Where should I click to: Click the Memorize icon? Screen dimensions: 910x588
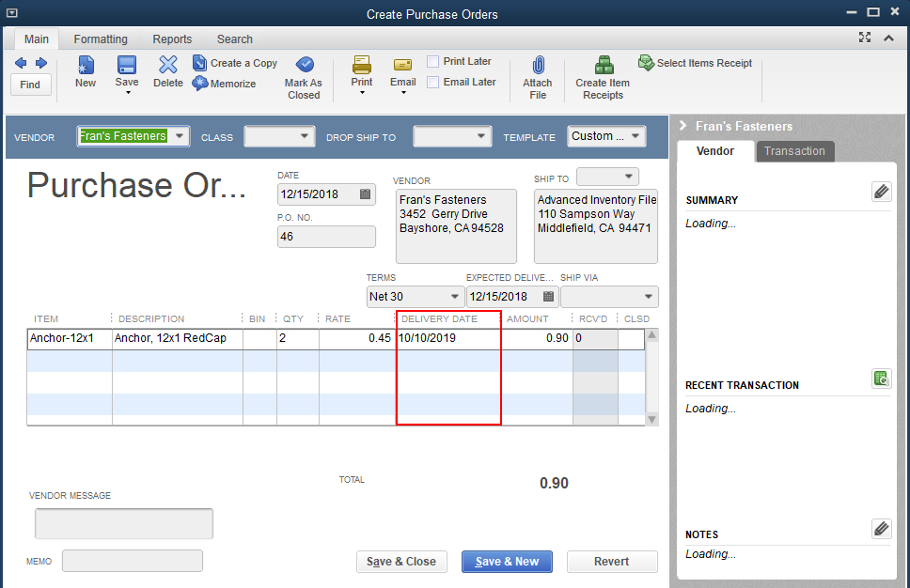201,84
